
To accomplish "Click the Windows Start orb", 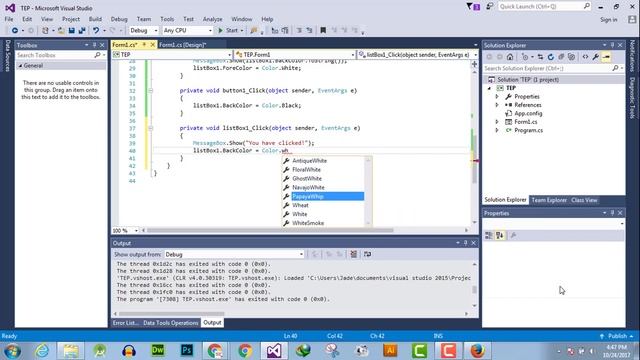I will [x=12, y=351].
